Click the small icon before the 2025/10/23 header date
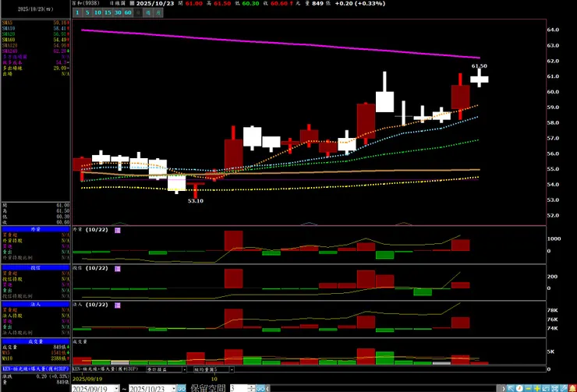Viewport: 577px width, 392px height. (132, 3)
